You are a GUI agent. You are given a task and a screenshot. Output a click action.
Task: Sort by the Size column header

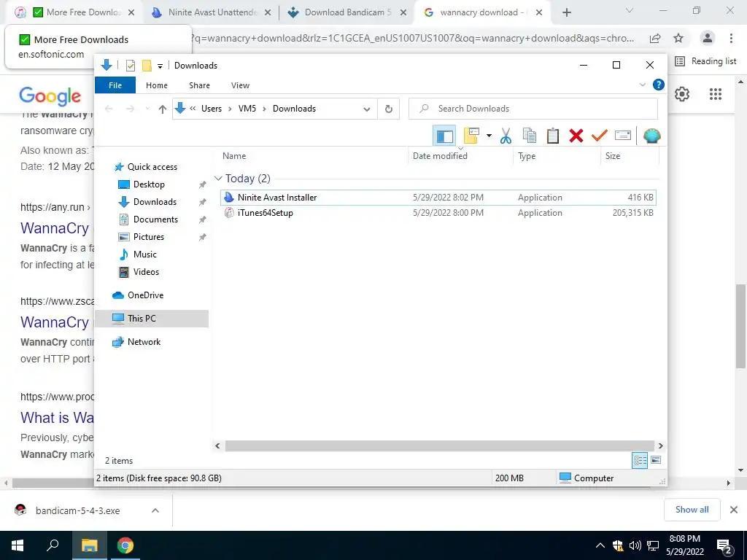pyautogui.click(x=630, y=156)
